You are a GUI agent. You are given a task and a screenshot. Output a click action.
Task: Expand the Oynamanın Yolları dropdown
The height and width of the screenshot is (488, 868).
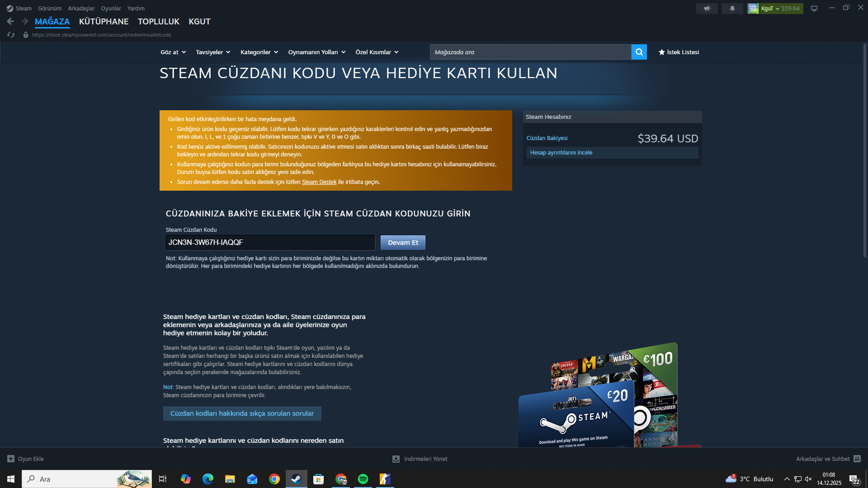317,52
